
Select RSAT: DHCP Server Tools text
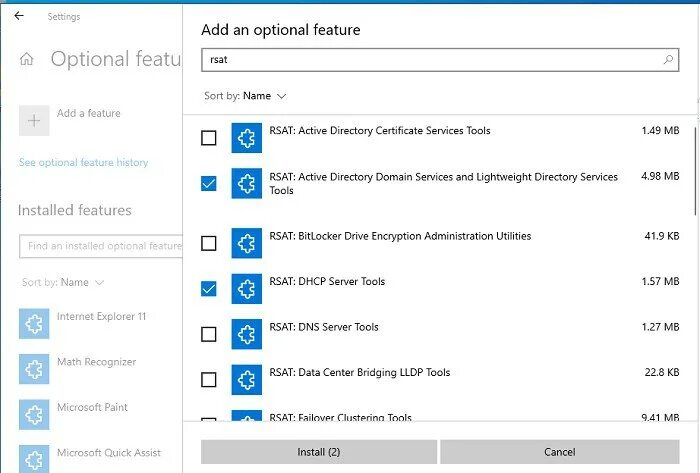point(327,282)
